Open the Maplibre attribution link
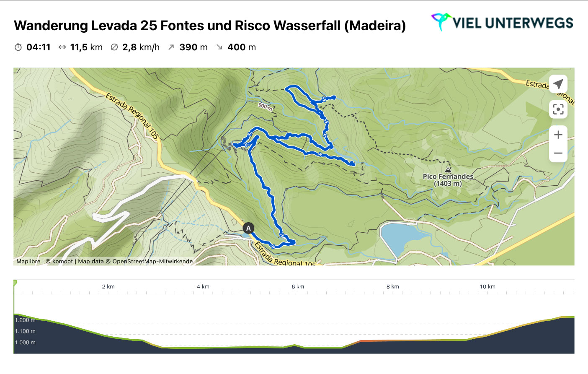The image size is (588, 374). pos(28,261)
